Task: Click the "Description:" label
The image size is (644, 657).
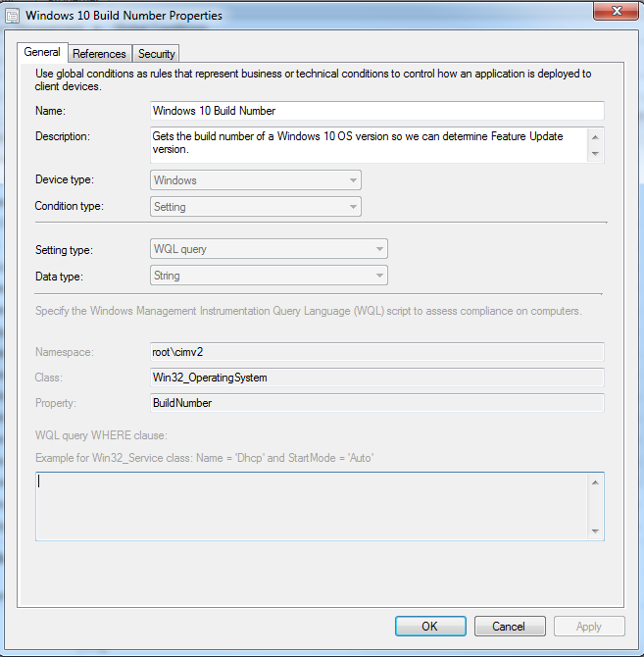Action: [x=63, y=136]
